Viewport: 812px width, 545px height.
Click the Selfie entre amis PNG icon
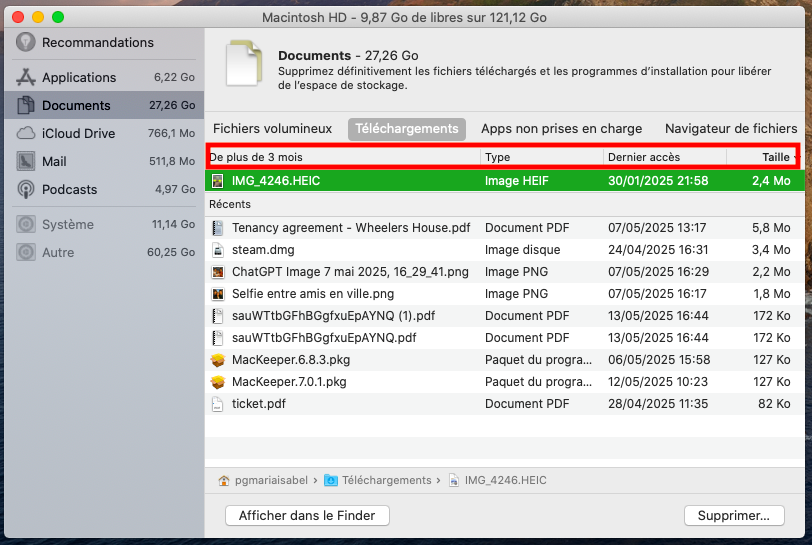click(x=218, y=294)
